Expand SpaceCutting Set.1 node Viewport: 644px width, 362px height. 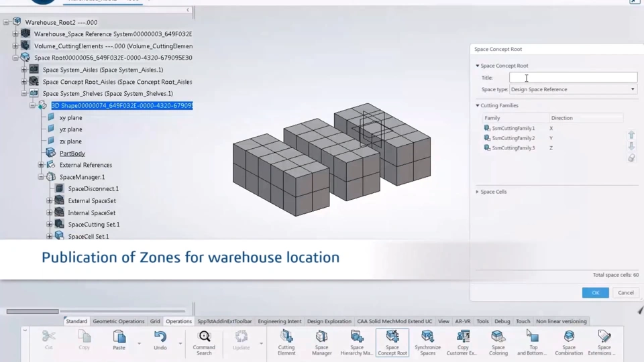(49, 225)
